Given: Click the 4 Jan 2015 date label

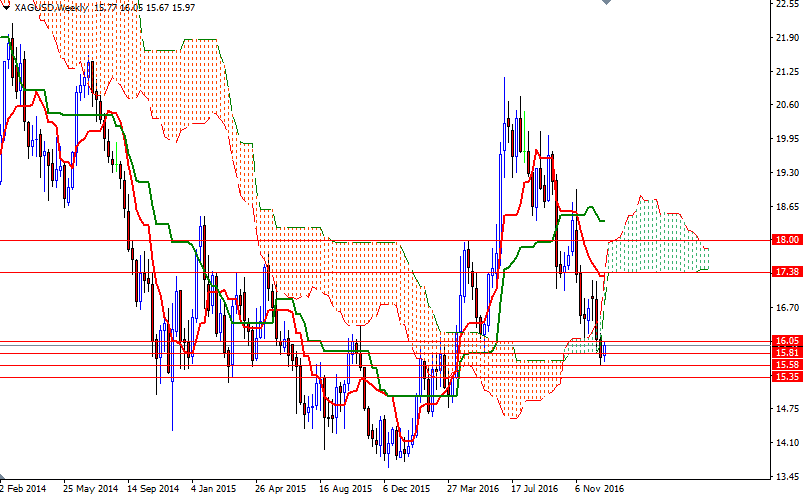Looking at the screenshot, I should tap(213, 488).
